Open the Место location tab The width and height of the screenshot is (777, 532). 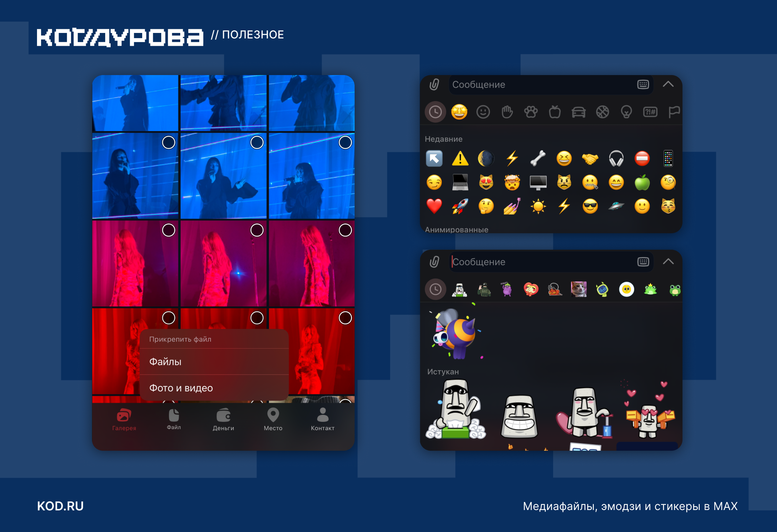[273, 420]
